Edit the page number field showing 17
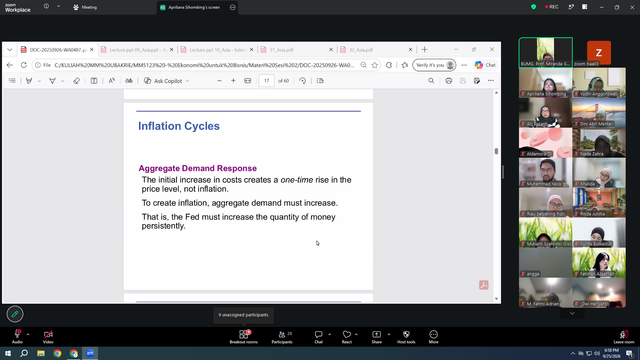 click(267, 81)
